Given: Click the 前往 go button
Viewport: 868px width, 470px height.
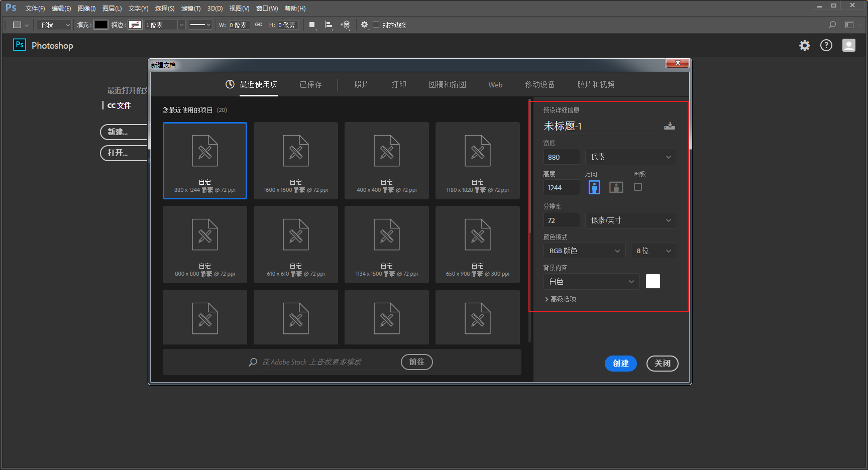Looking at the screenshot, I should [x=417, y=362].
